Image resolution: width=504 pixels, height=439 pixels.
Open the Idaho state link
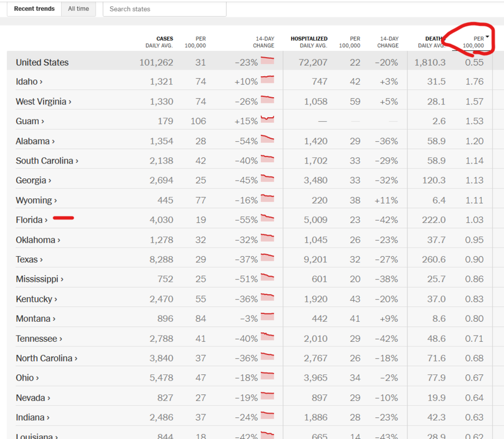click(29, 82)
